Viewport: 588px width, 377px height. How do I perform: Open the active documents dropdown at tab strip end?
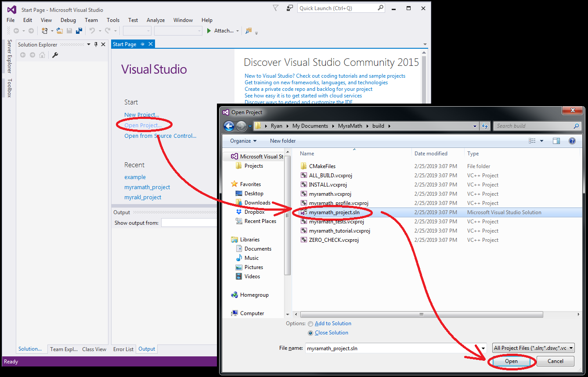click(425, 44)
